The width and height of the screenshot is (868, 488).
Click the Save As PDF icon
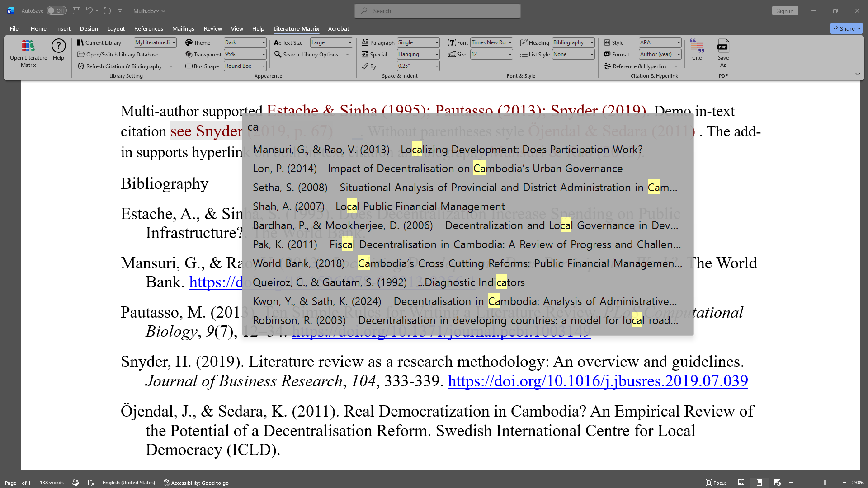pos(723,46)
